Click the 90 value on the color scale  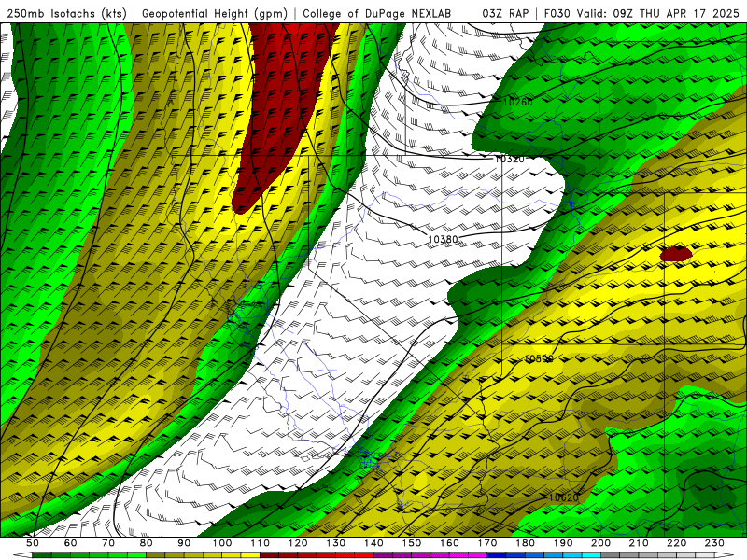184,543
